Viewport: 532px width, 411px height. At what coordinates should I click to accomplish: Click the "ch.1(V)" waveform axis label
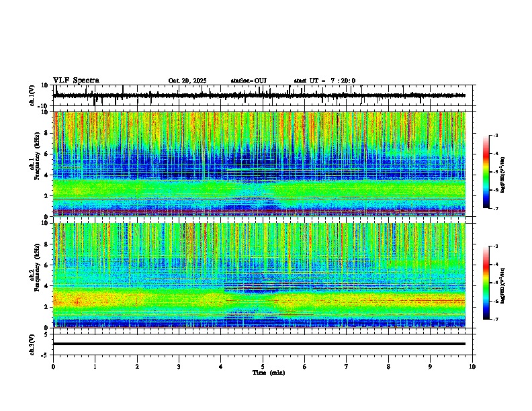32,95
